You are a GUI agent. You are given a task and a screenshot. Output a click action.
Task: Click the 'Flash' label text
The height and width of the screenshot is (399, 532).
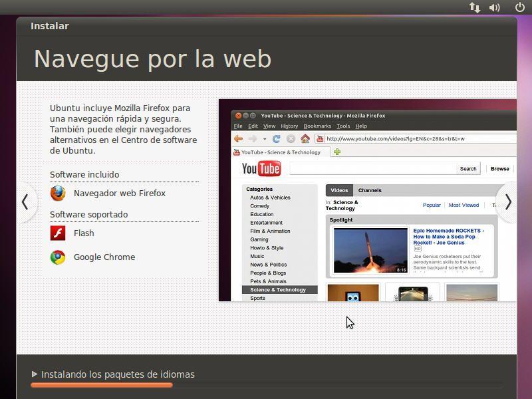tap(84, 233)
